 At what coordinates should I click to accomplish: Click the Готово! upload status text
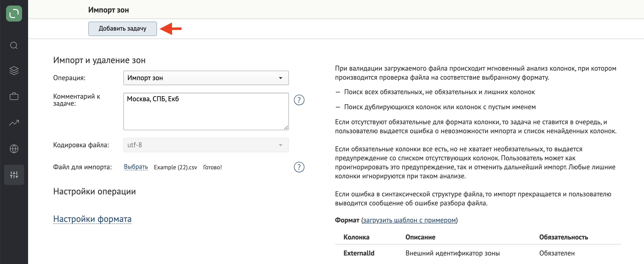tap(213, 167)
